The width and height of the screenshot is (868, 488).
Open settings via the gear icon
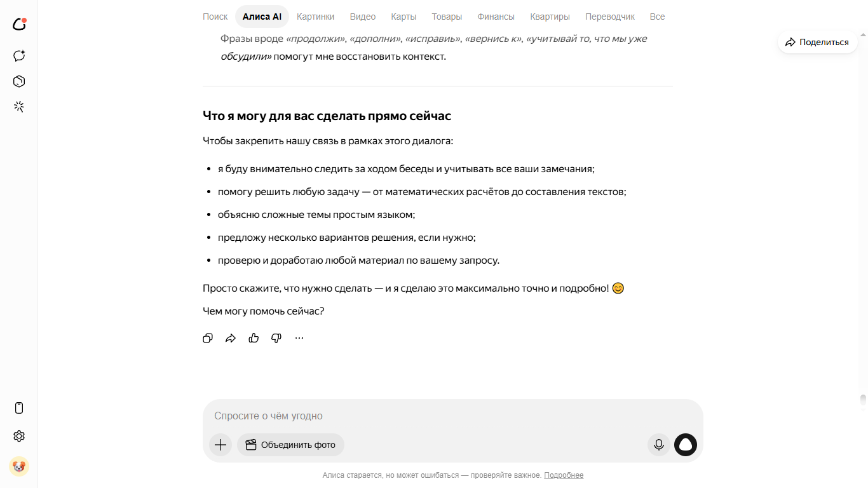tap(19, 436)
